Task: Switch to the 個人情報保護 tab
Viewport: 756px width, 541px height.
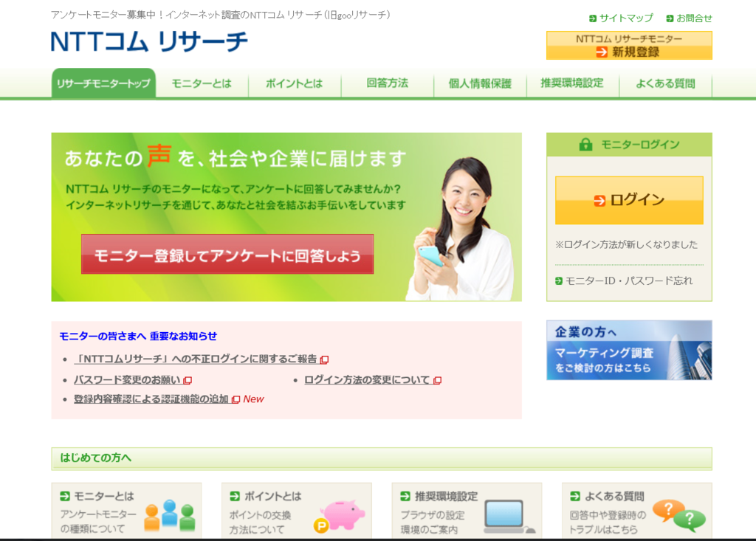Action: (x=480, y=83)
